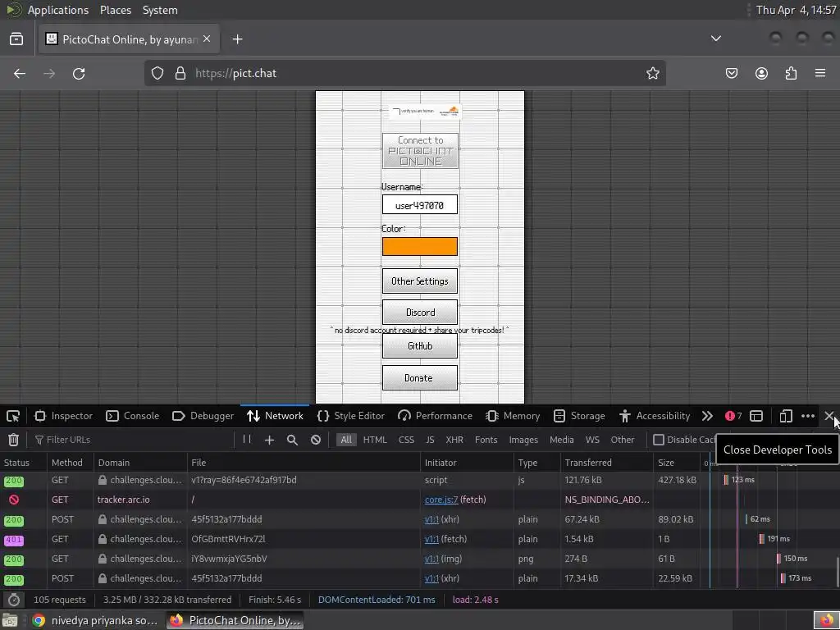Image resolution: width=840 pixels, height=630 pixels.
Task: Open DevTools customize three-dots menu
Action: (808, 416)
